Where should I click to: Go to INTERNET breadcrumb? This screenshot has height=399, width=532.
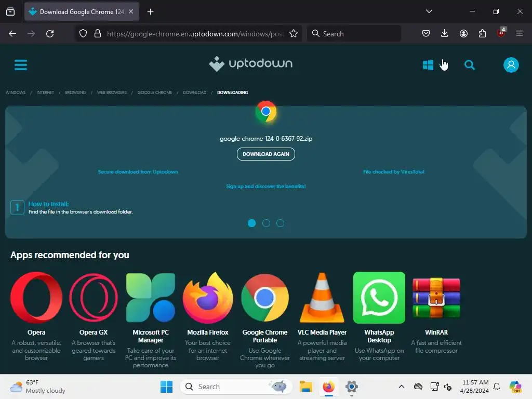[x=45, y=92]
